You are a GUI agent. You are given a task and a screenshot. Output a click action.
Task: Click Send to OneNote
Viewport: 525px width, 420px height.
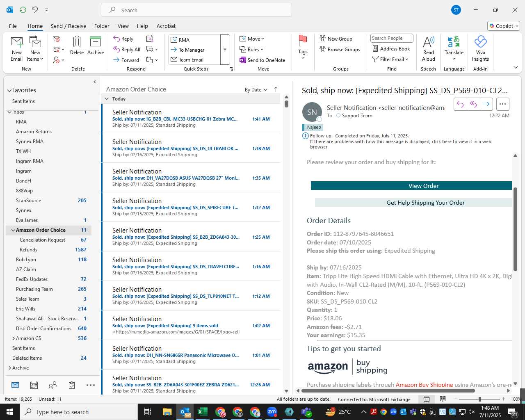click(x=262, y=60)
